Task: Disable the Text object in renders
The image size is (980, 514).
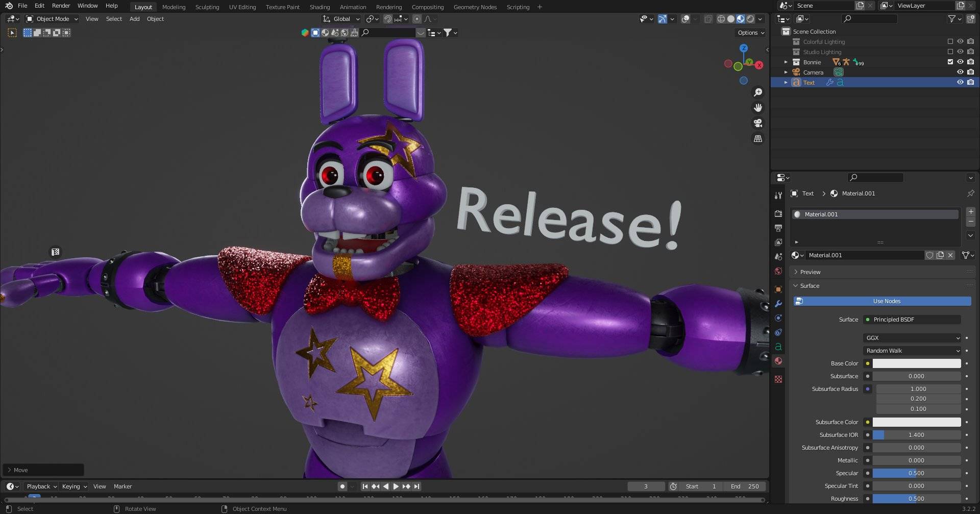Action: [970, 82]
